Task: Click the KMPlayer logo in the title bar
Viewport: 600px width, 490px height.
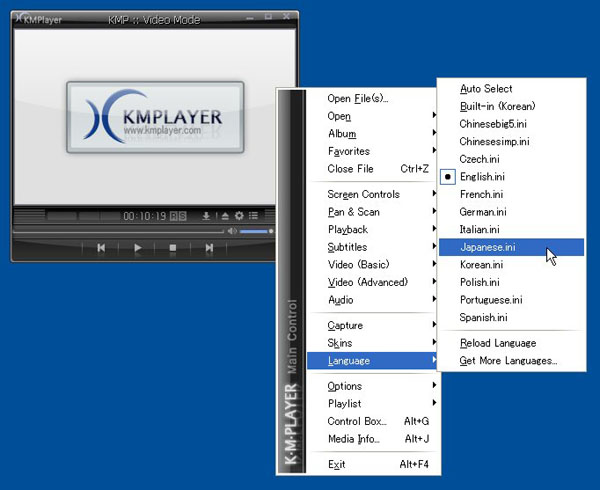Action: [x=39, y=19]
